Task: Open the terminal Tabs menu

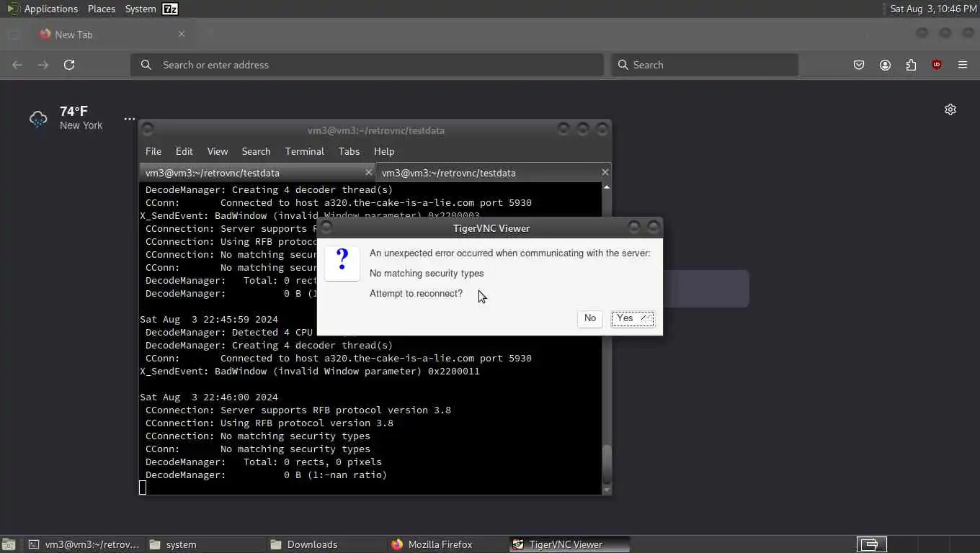Action: pos(349,151)
